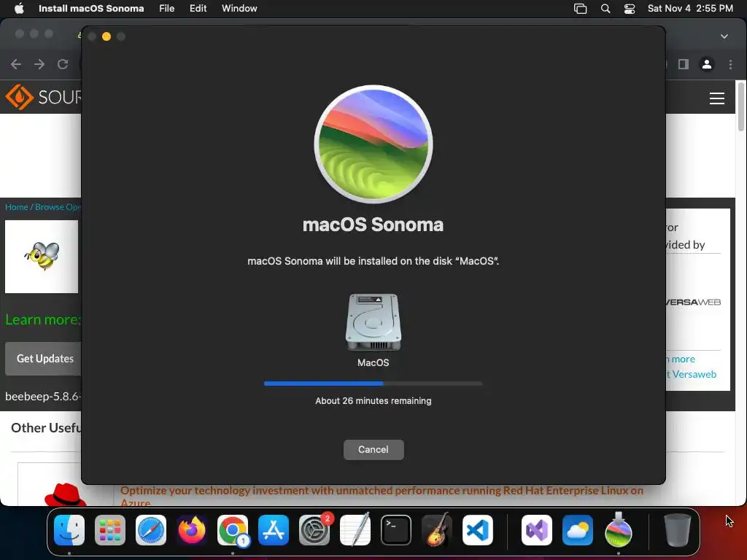Toggle the browser side panel icon
The image size is (747, 560).
pyautogui.click(x=684, y=64)
